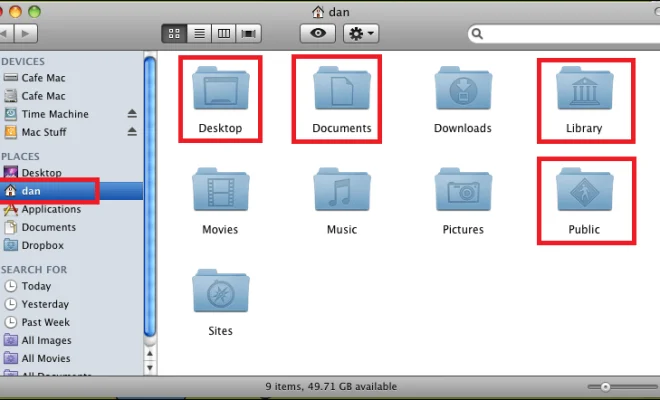Click sidebar scroll up arrow
This screenshot has height=400, width=660.
coord(150,354)
